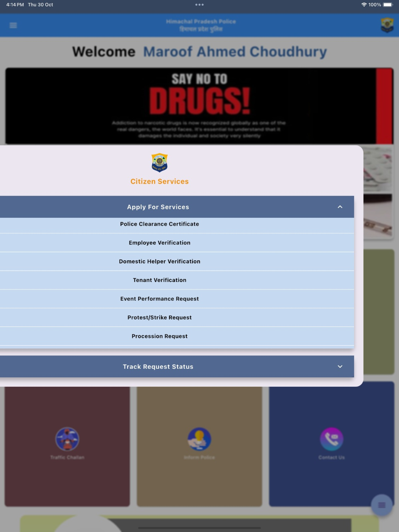Screen dimensions: 399x532
Task: Tap the user name Maroof Ahmed Choudhury
Action: 235,52
